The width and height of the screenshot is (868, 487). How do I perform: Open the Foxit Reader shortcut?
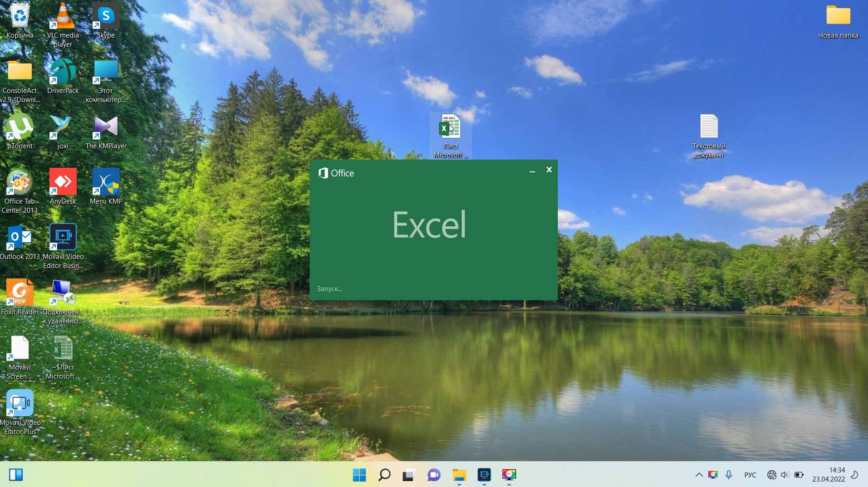point(20,297)
